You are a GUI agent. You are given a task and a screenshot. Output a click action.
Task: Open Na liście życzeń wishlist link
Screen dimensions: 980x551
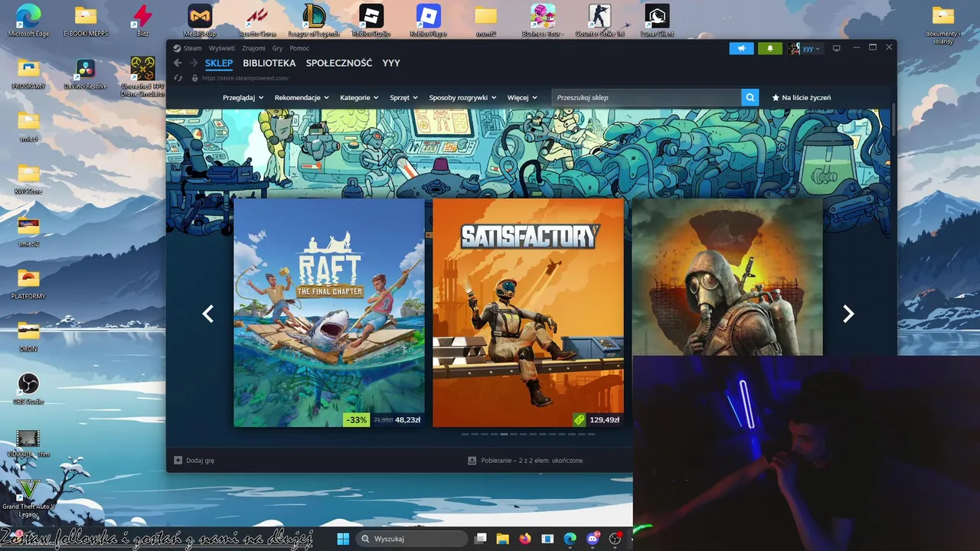(x=801, y=97)
